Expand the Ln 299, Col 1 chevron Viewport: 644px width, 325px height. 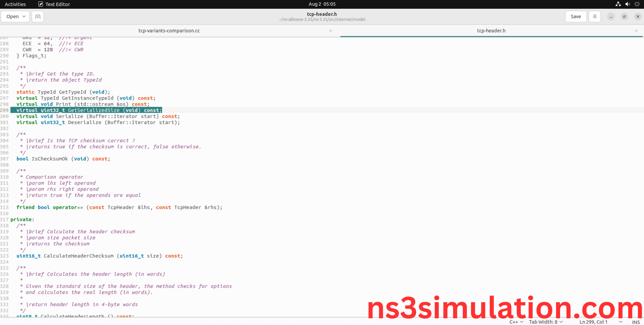pyautogui.click(x=621, y=322)
